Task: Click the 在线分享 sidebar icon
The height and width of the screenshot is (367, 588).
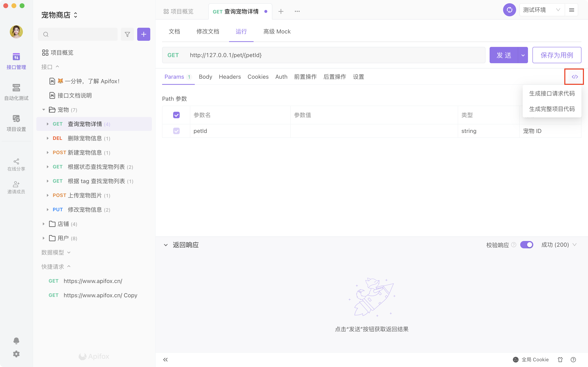Action: point(16,164)
